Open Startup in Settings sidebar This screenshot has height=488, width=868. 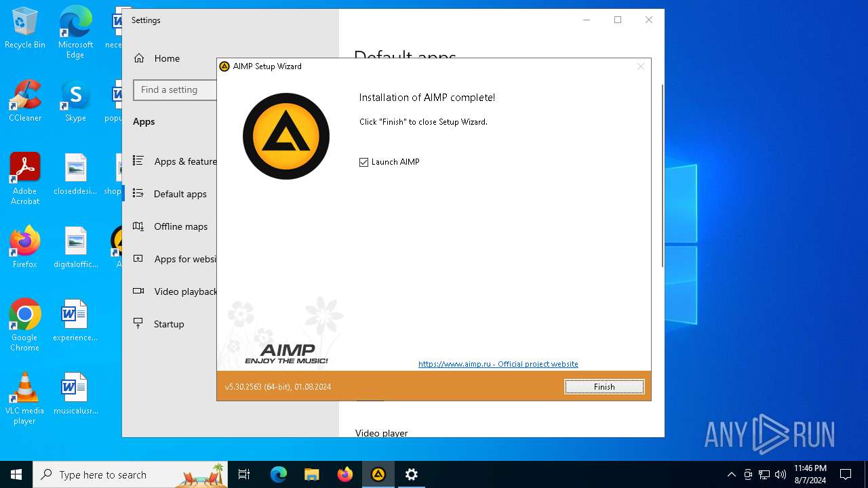169,324
